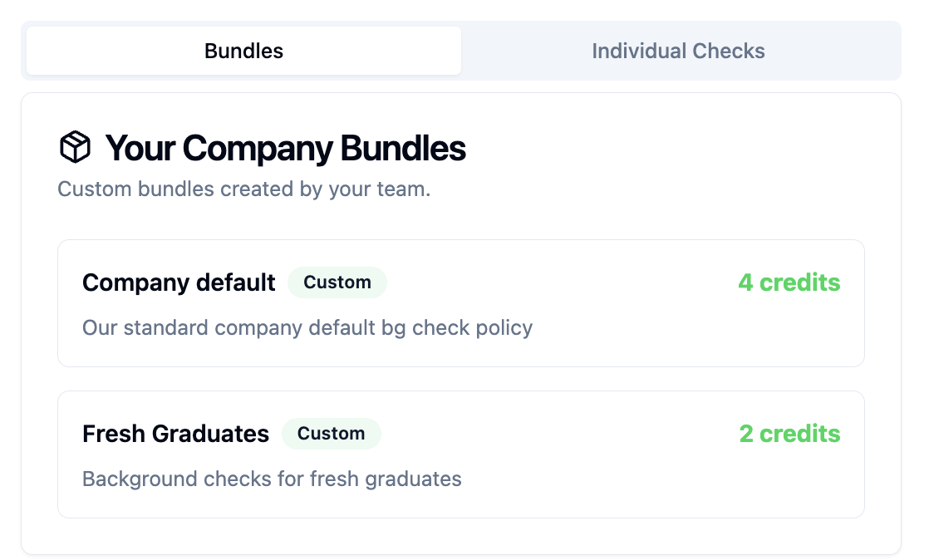Click the Custom bundles created by your team subtitle
Screen dimensions: 929x560
pyautogui.click(x=244, y=189)
